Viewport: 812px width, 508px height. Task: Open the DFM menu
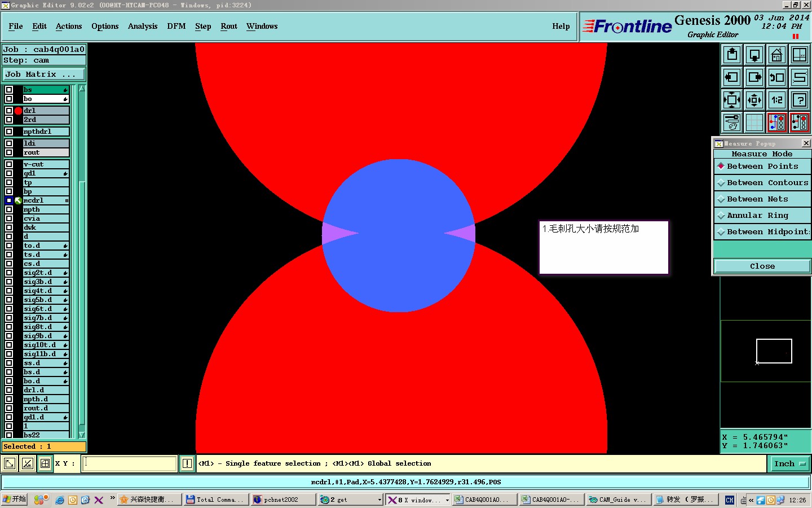[x=176, y=27]
